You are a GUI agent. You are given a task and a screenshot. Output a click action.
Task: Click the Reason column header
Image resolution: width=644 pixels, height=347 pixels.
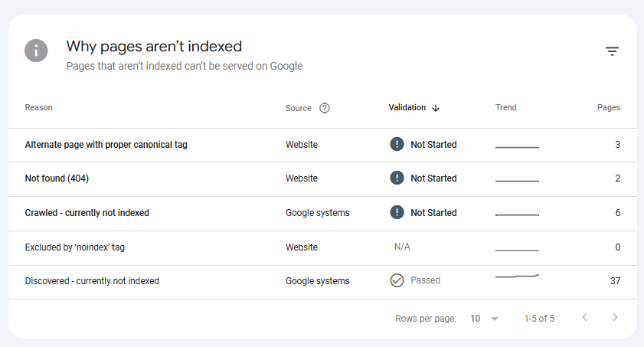tap(38, 107)
